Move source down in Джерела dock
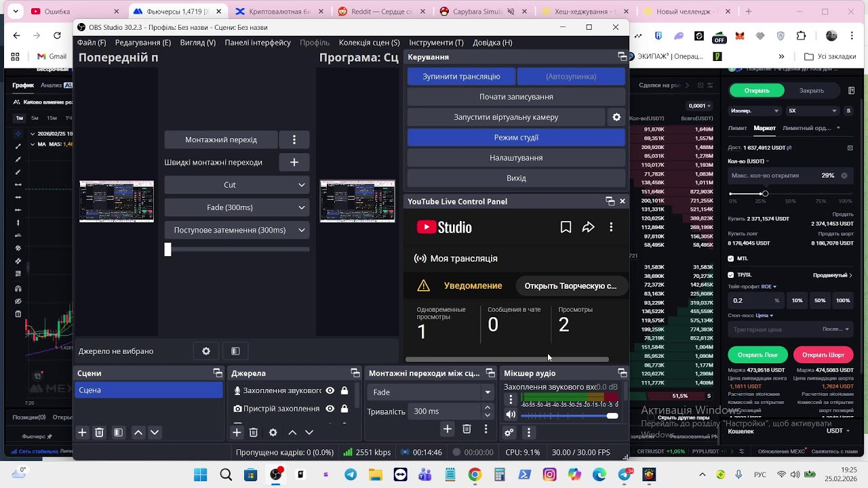868x488 pixels. pos(309,432)
